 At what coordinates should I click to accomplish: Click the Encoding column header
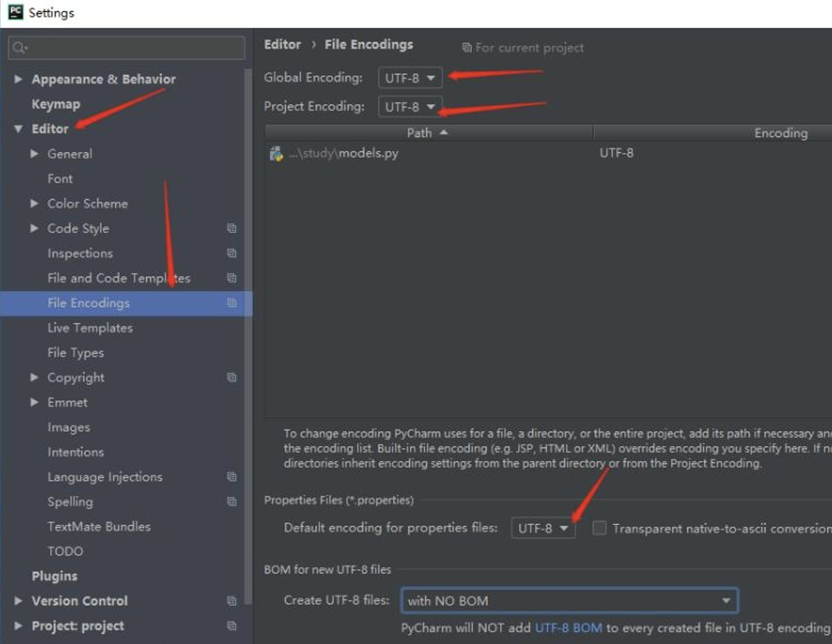pos(713,133)
